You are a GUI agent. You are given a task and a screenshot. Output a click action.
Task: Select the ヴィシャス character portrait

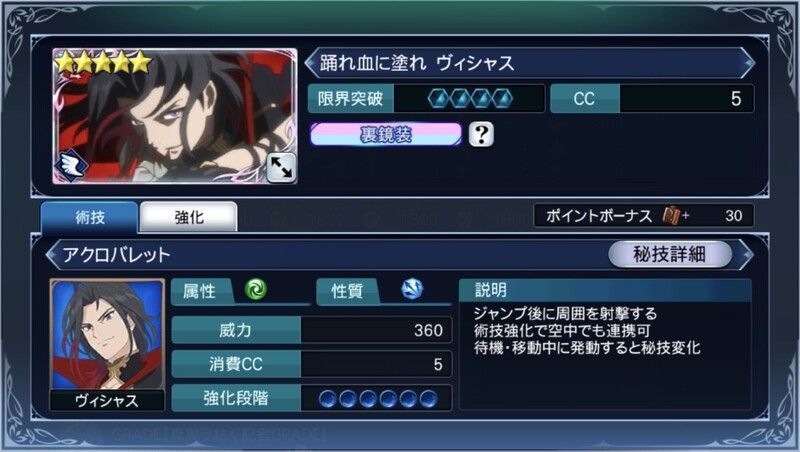[x=107, y=344]
